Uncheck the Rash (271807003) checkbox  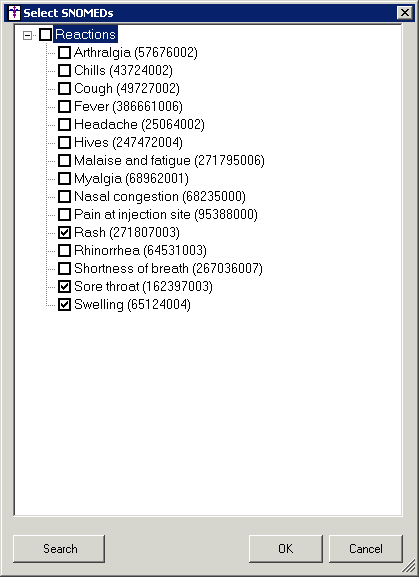click(x=64, y=233)
